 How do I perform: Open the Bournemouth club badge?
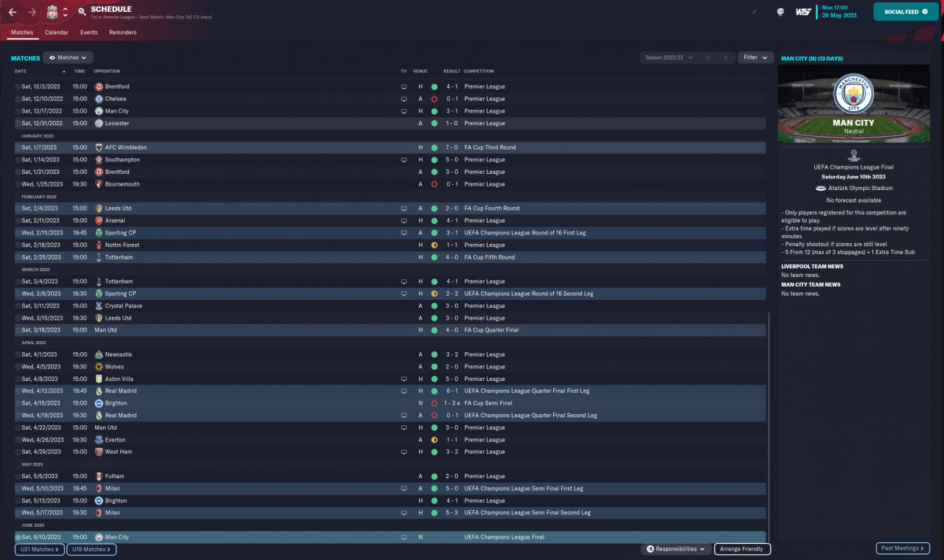[x=99, y=184]
